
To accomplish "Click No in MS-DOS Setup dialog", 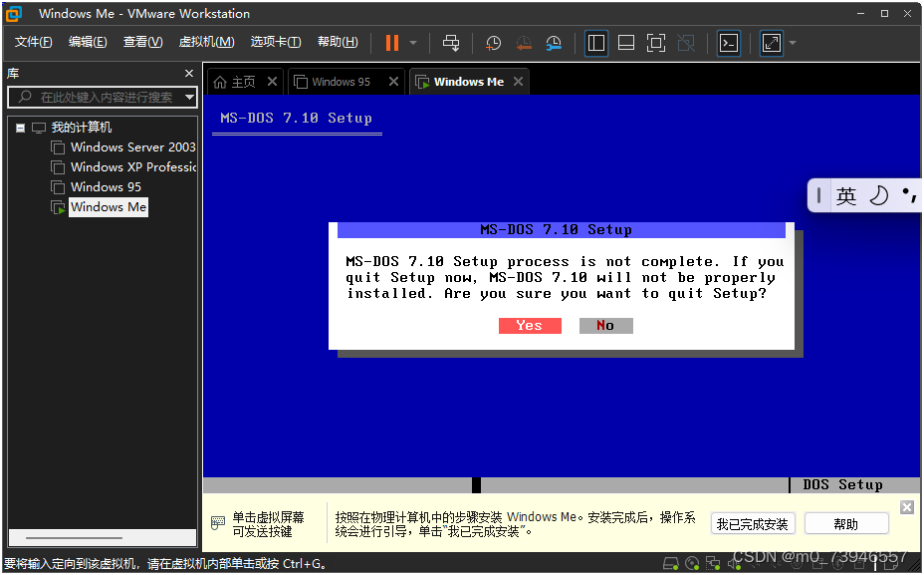I will click(605, 326).
